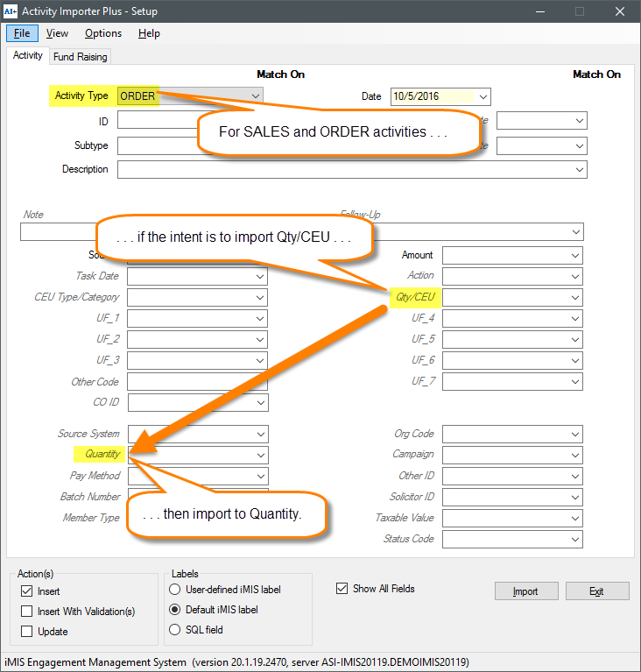The width and height of the screenshot is (641, 672).
Task: Expand the Amount field dropdown
Action: pos(575,255)
